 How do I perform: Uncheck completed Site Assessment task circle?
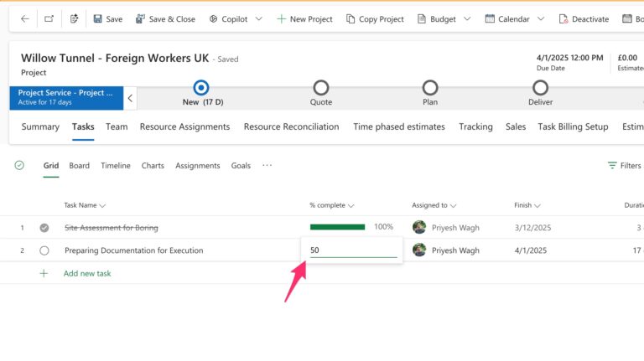tap(44, 228)
